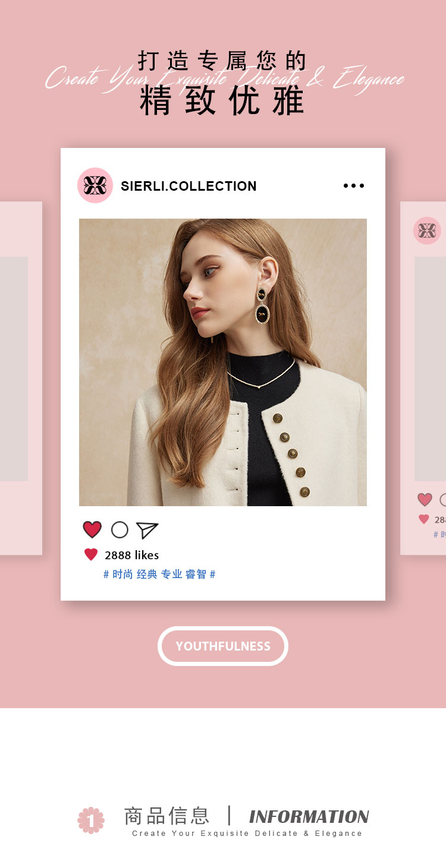The height and width of the screenshot is (868, 446).
Task: Click the 打造专属您的 heading text
Action: (x=222, y=61)
